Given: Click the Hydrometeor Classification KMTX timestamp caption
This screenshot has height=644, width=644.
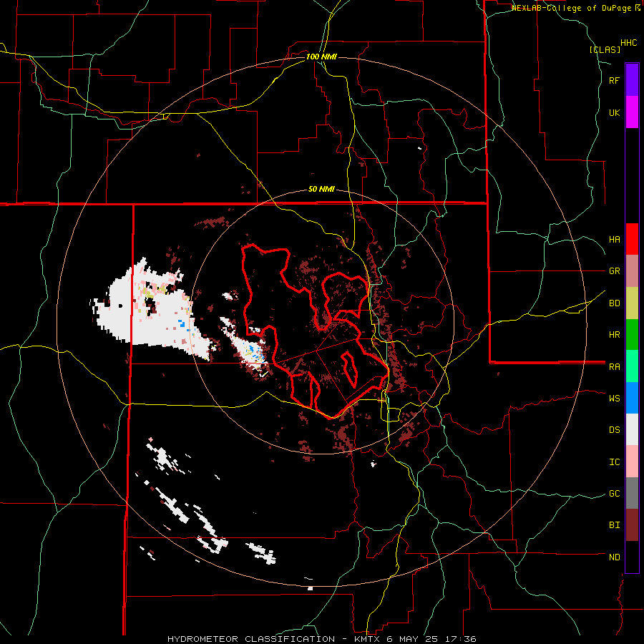Looking at the screenshot, I should tap(322, 639).
